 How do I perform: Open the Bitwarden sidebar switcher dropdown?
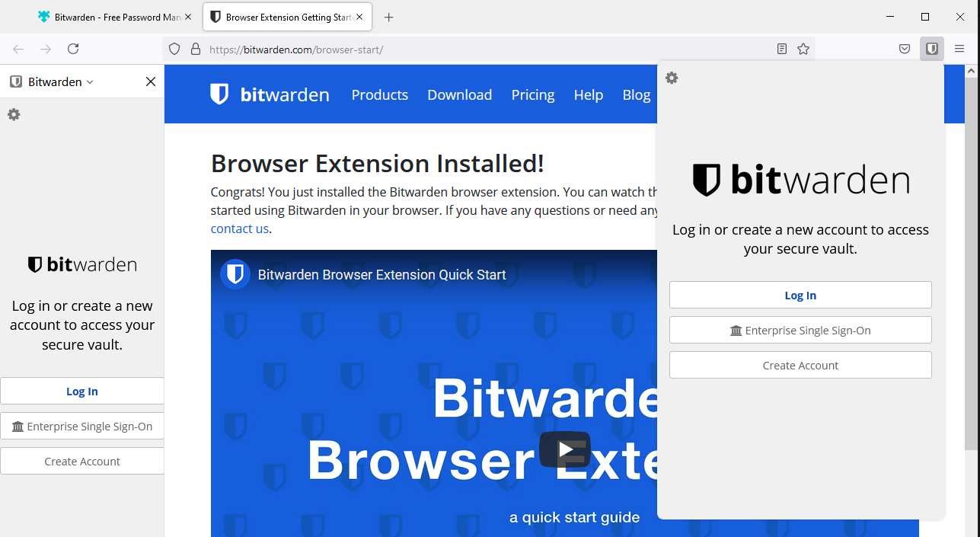pos(52,82)
